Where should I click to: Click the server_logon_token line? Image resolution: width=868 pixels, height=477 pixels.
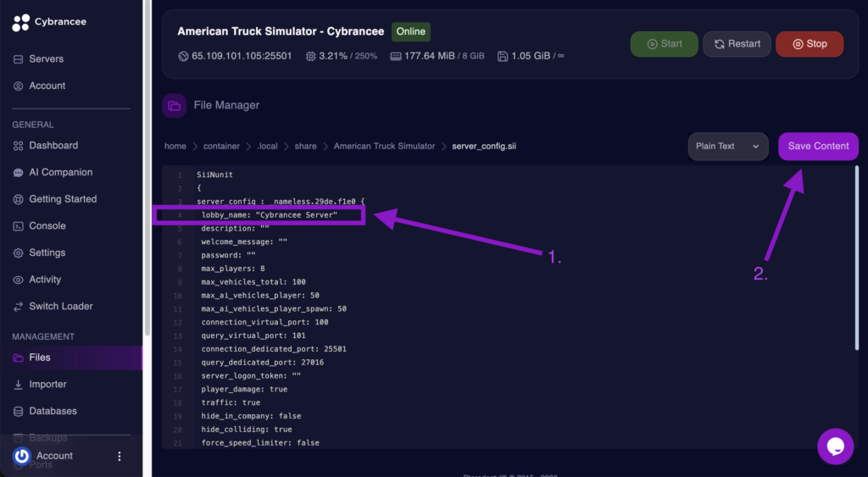[251, 375]
